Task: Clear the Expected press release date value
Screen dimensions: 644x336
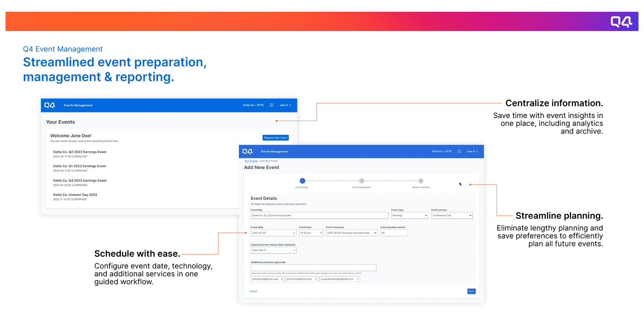Action: pos(294,250)
